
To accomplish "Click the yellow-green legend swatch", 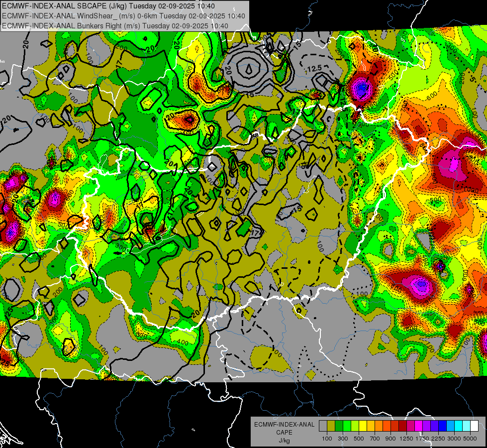I will point(355,426).
